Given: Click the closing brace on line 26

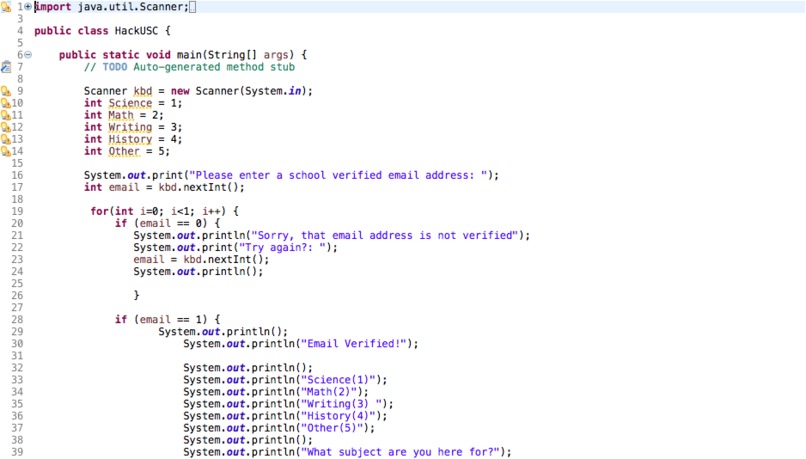Looking at the screenshot, I should (x=136, y=295).
